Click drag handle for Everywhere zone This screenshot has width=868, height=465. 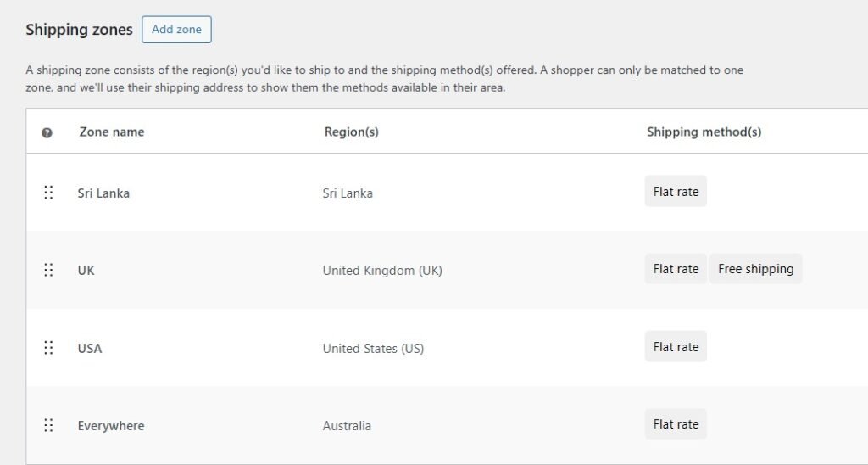pos(48,425)
